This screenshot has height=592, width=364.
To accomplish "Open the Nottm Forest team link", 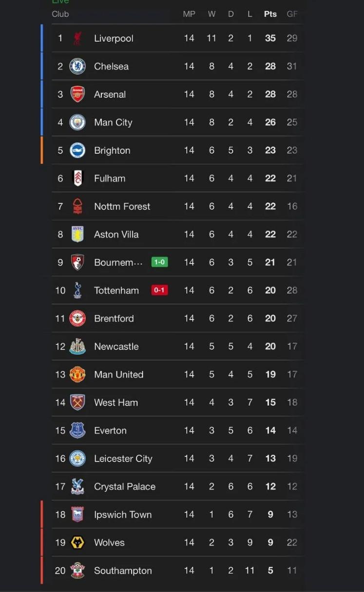I will (x=122, y=206).
